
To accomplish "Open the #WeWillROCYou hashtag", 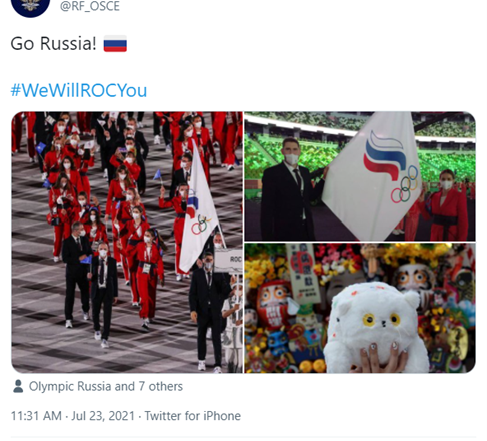I will point(79,90).
